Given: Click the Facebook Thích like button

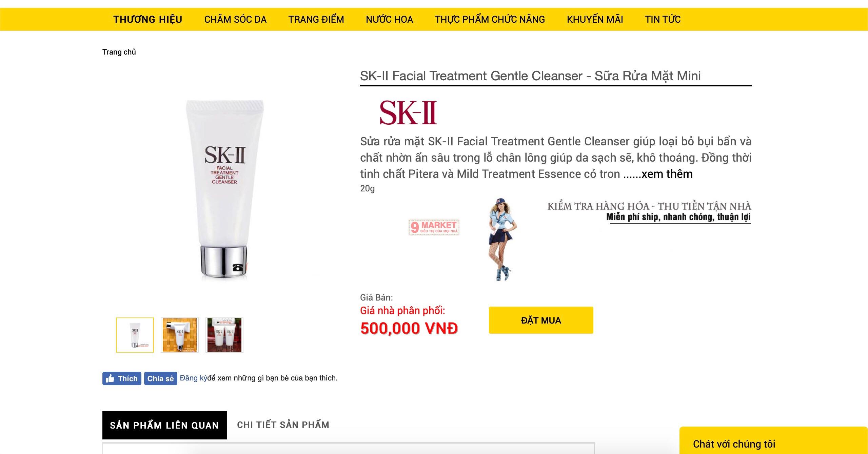Looking at the screenshot, I should (122, 378).
